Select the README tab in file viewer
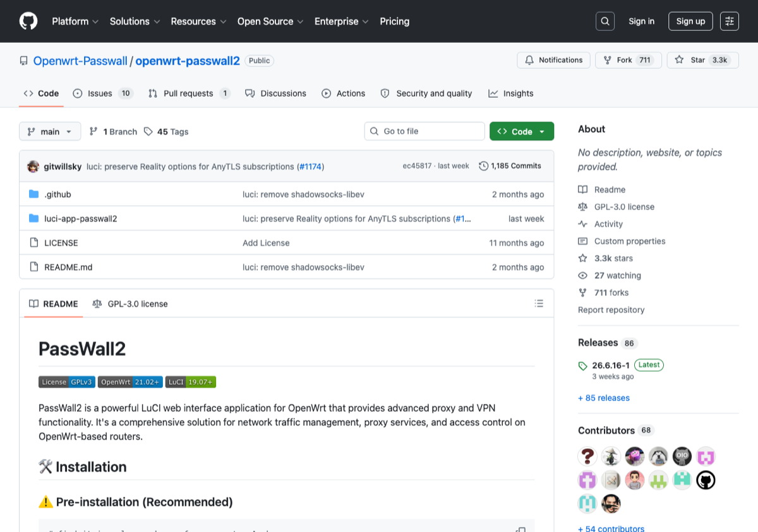 pos(54,304)
